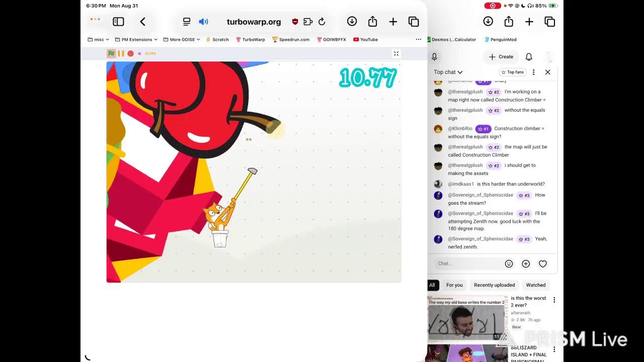Open the YouTube bookmark
This screenshot has width=644, height=362.
click(365, 39)
